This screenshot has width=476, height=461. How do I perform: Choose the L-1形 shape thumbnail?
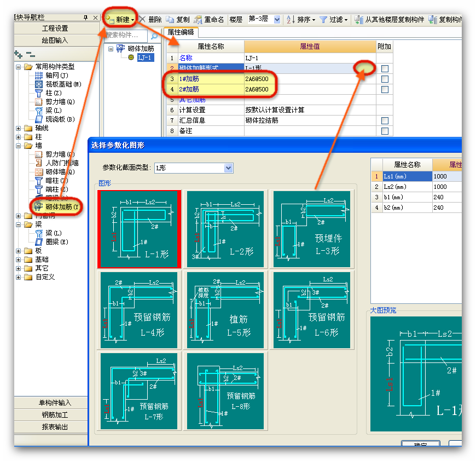point(139,229)
